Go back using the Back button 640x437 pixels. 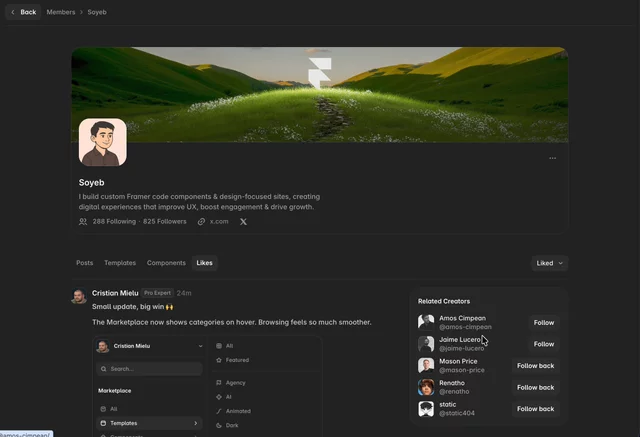point(23,12)
